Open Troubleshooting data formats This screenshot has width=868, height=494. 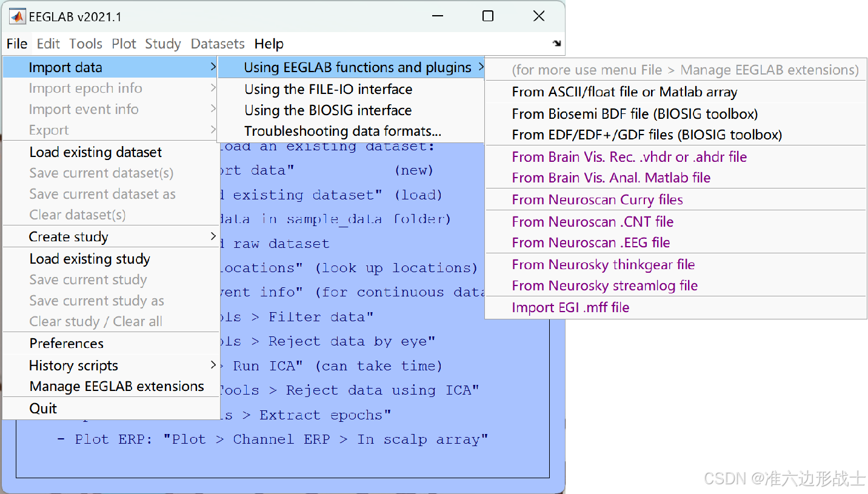pyautogui.click(x=351, y=131)
